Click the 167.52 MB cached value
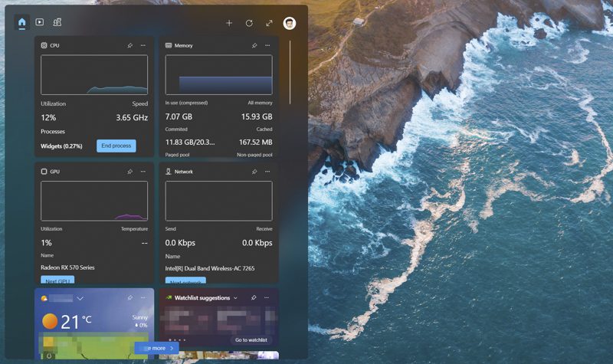Image resolution: width=613 pixels, height=364 pixels. 256,142
